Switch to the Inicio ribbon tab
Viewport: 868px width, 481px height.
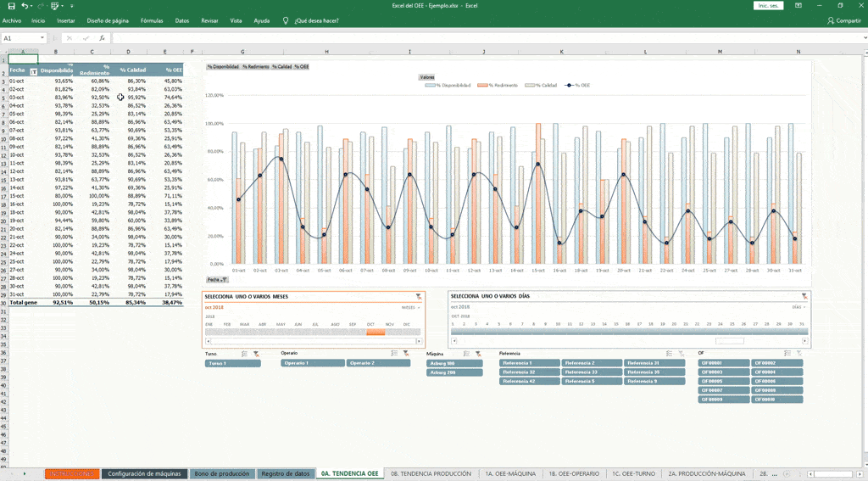38,20
